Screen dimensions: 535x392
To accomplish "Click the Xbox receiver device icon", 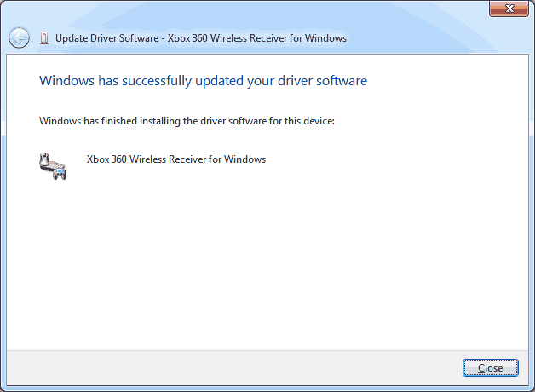I will coord(53,166).
